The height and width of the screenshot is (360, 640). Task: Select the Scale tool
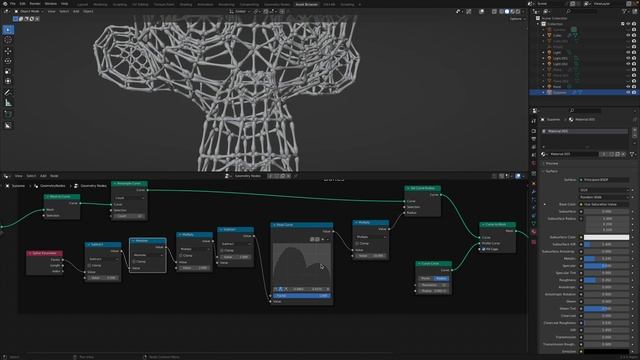coord(8,71)
